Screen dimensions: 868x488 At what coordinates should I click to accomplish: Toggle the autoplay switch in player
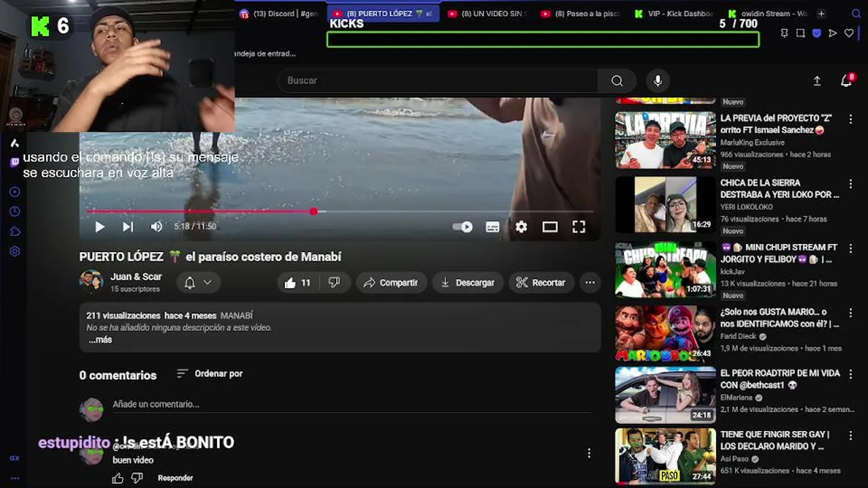coord(462,227)
